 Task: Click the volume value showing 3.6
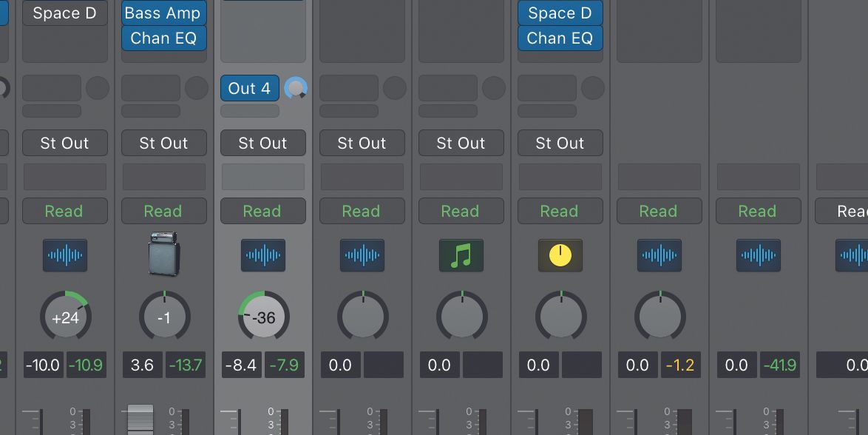(142, 365)
